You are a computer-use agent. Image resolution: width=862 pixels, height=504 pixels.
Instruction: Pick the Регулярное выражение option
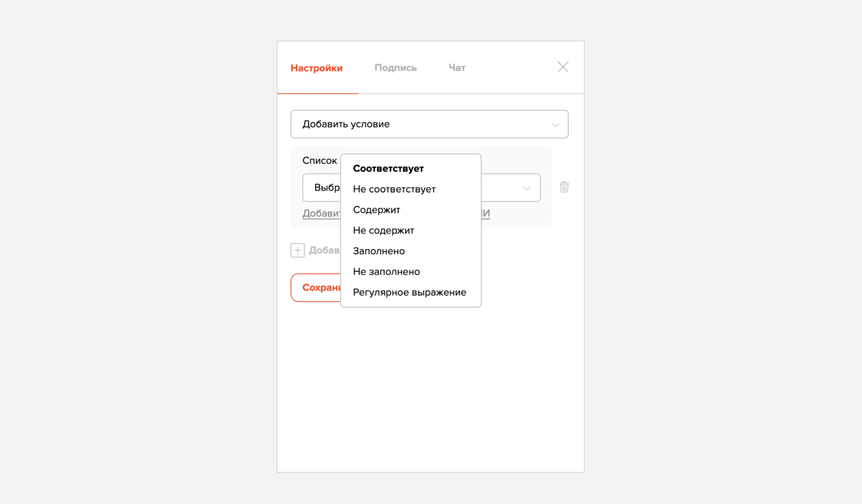tap(409, 292)
